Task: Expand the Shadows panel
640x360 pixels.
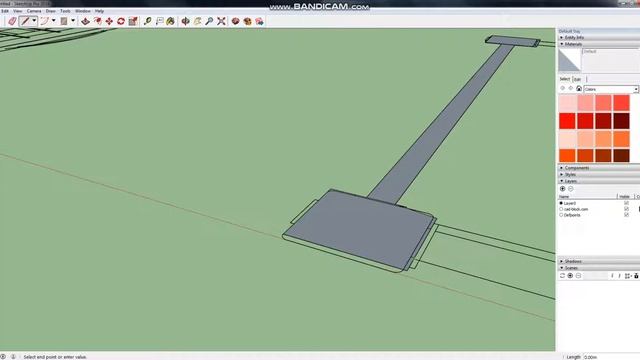Action: (x=562, y=261)
